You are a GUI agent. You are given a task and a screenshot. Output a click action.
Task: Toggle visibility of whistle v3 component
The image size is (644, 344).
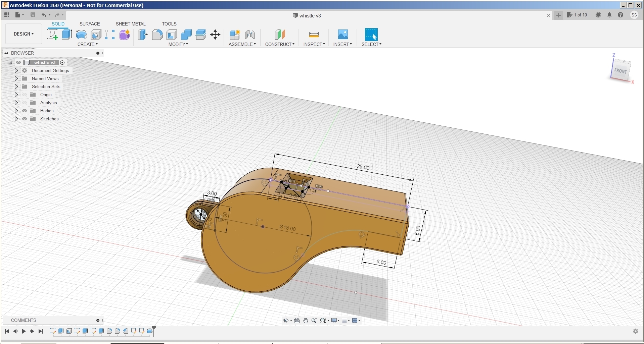[x=18, y=62]
